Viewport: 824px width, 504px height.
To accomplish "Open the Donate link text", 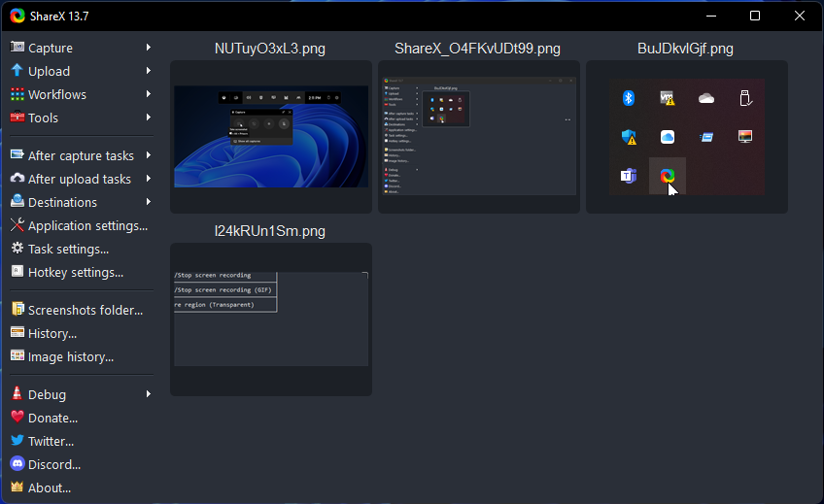I will pos(53,419).
